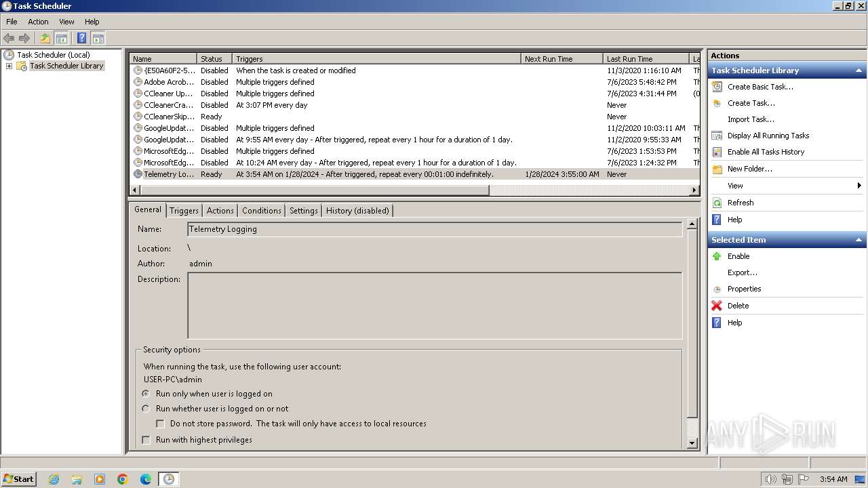Open the View submenu arrow in Actions pane
868x488 pixels.
click(x=859, y=186)
